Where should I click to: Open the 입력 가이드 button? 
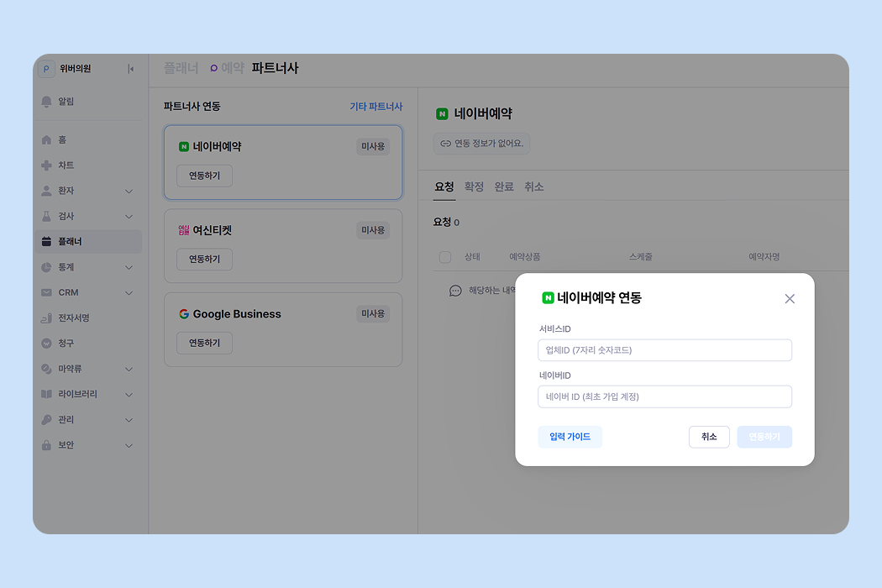point(570,437)
